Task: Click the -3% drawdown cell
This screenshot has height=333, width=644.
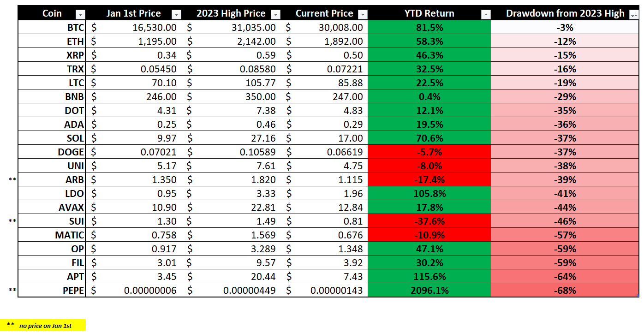Action: (x=565, y=28)
